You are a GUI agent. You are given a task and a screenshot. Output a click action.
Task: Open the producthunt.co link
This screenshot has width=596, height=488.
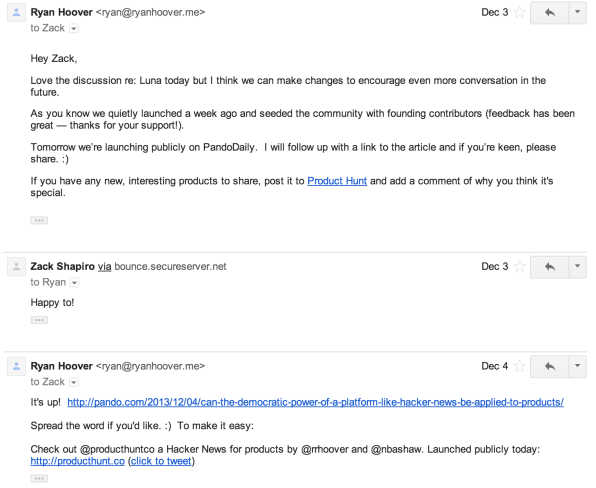[x=78, y=461]
